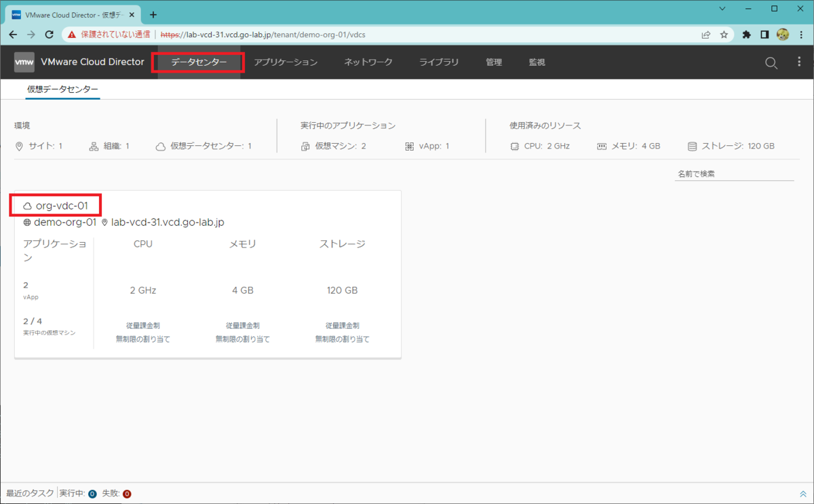The width and height of the screenshot is (814, 504).
Task: Click the 4 GB memory value on card
Action: (x=243, y=290)
